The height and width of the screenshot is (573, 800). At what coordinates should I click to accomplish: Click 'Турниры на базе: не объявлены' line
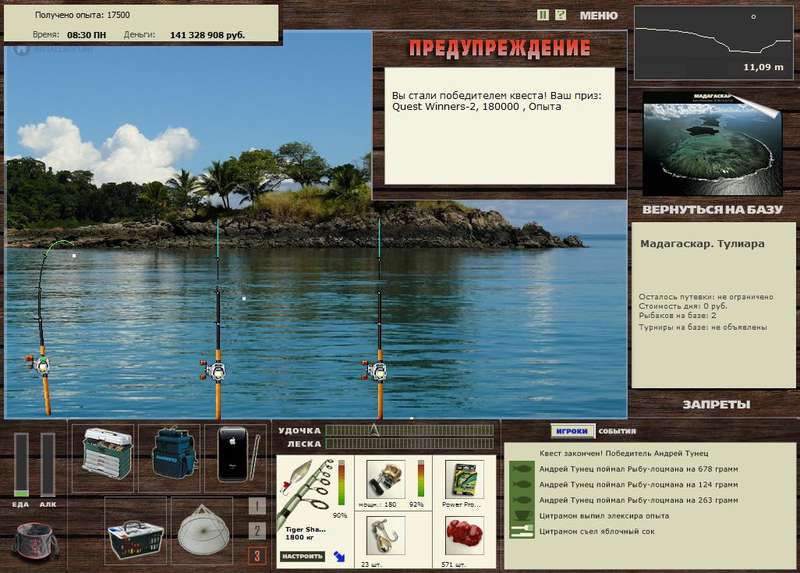[703, 328]
